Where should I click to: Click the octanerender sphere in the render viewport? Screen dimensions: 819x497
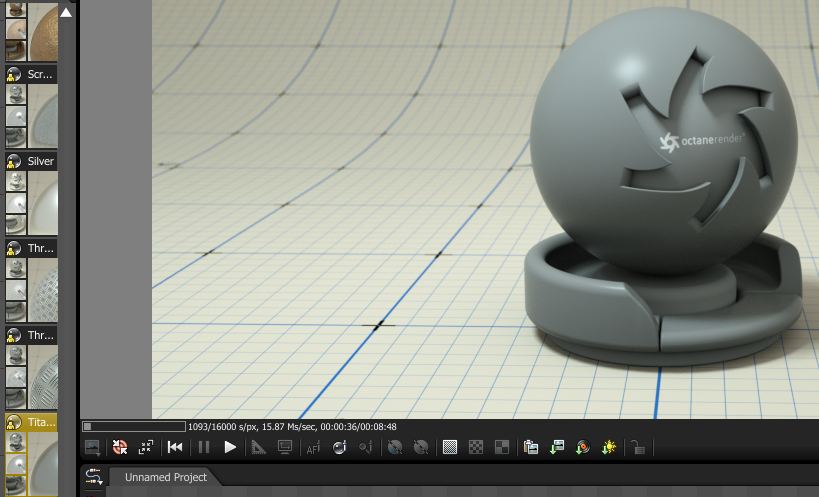[x=663, y=141]
